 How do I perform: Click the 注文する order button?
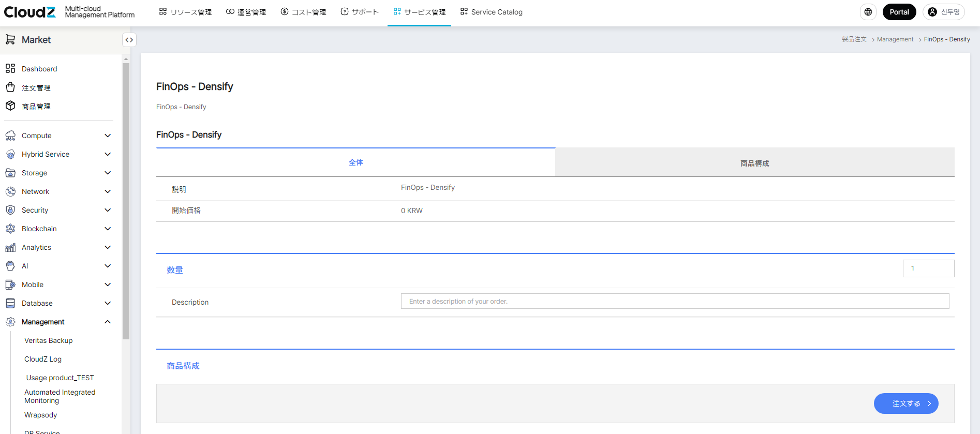[x=906, y=403]
